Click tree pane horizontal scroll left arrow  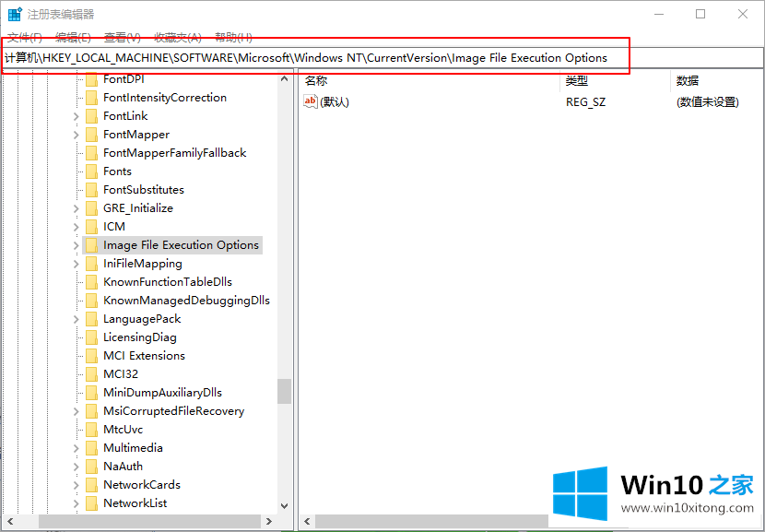click(8, 522)
